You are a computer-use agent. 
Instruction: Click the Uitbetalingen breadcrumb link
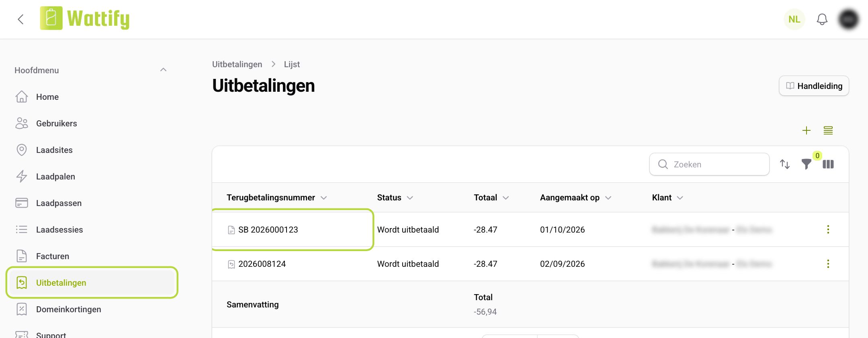pos(237,64)
